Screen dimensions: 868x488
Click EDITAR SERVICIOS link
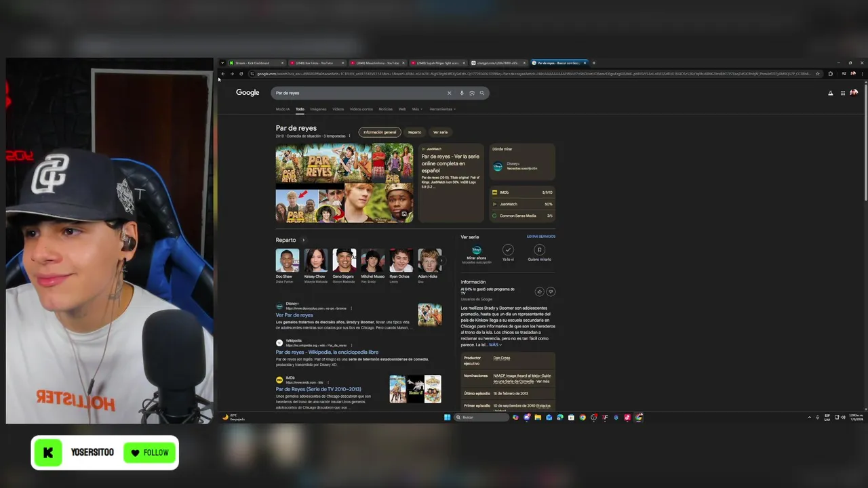tap(541, 237)
